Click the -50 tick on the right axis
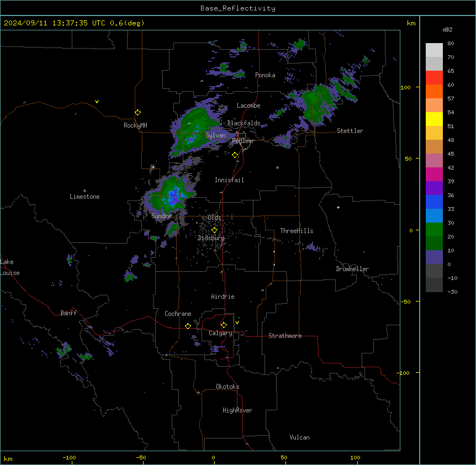The height and width of the screenshot is (465, 476). point(405,302)
